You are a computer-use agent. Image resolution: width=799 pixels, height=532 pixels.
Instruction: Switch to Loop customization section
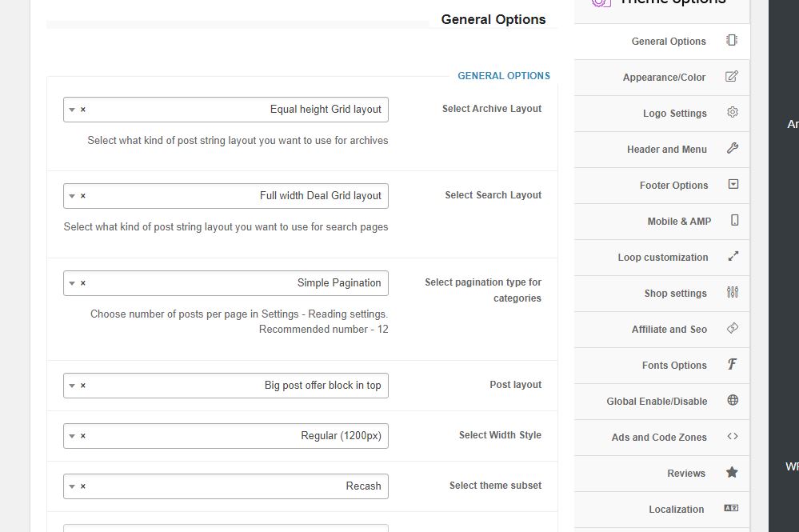coord(662,258)
